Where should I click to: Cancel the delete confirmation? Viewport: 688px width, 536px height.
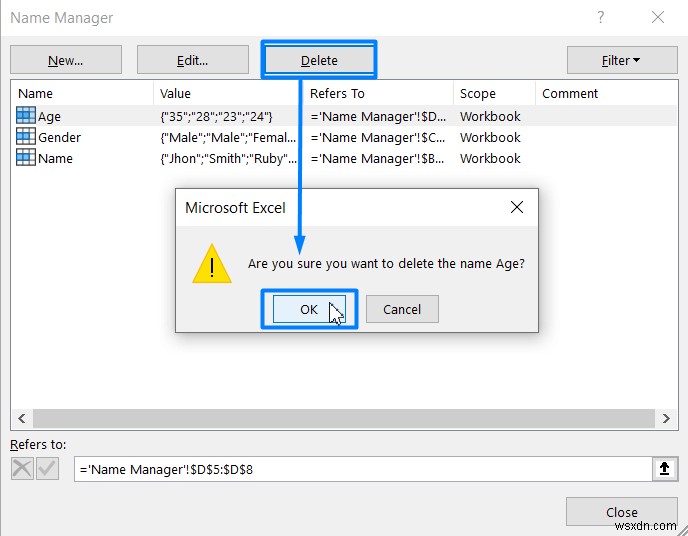pos(402,309)
